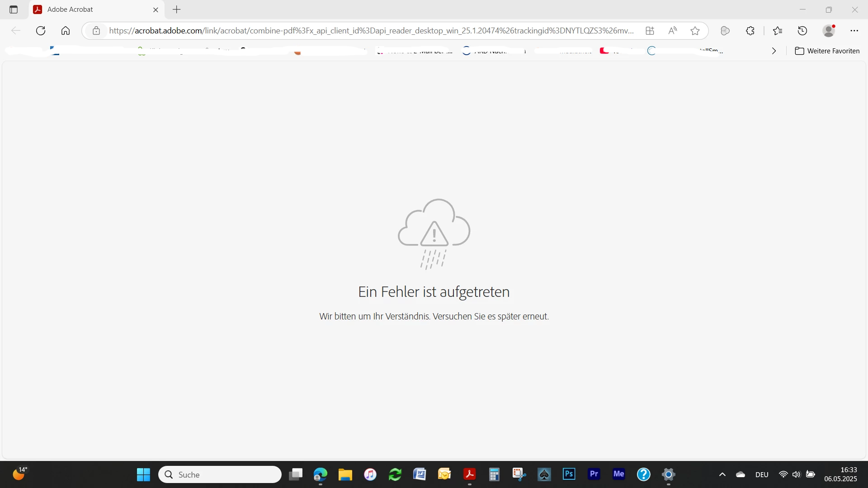This screenshot has width=868, height=488.
Task: Open a new browser tab
Action: point(177,9)
